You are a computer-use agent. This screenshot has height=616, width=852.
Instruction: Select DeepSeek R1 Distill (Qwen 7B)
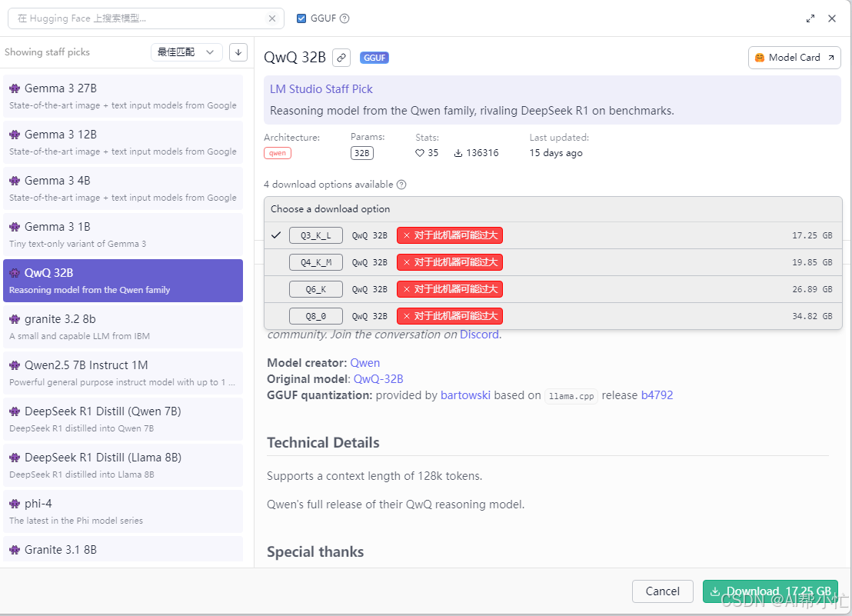click(x=123, y=419)
